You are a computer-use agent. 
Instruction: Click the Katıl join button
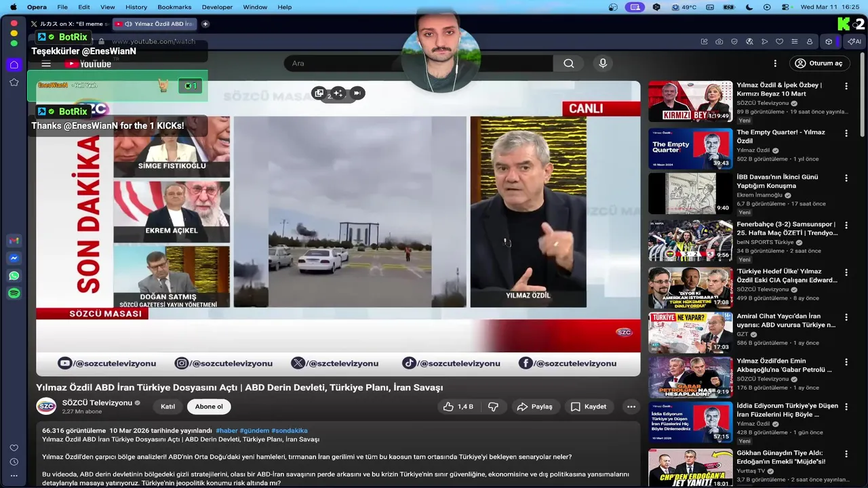point(167,407)
